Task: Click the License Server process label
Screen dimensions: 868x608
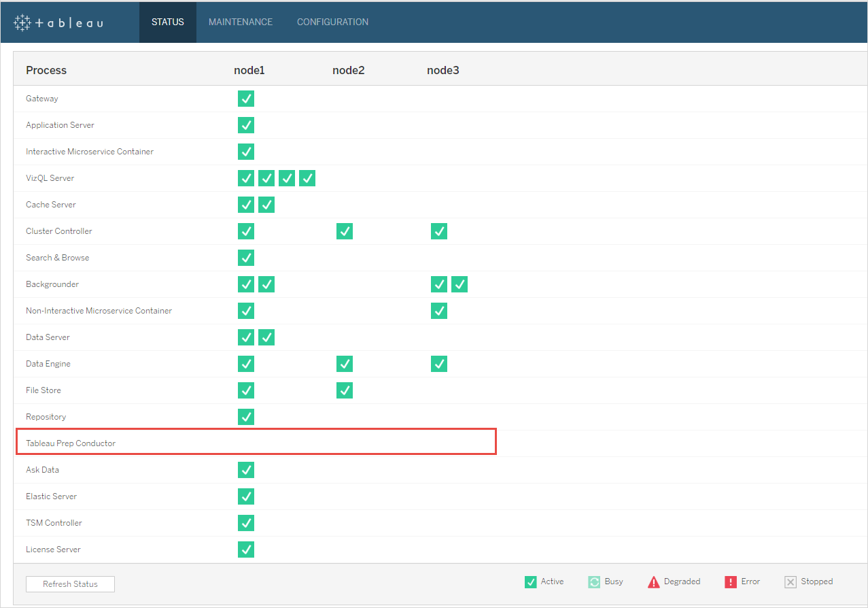Action: (54, 550)
